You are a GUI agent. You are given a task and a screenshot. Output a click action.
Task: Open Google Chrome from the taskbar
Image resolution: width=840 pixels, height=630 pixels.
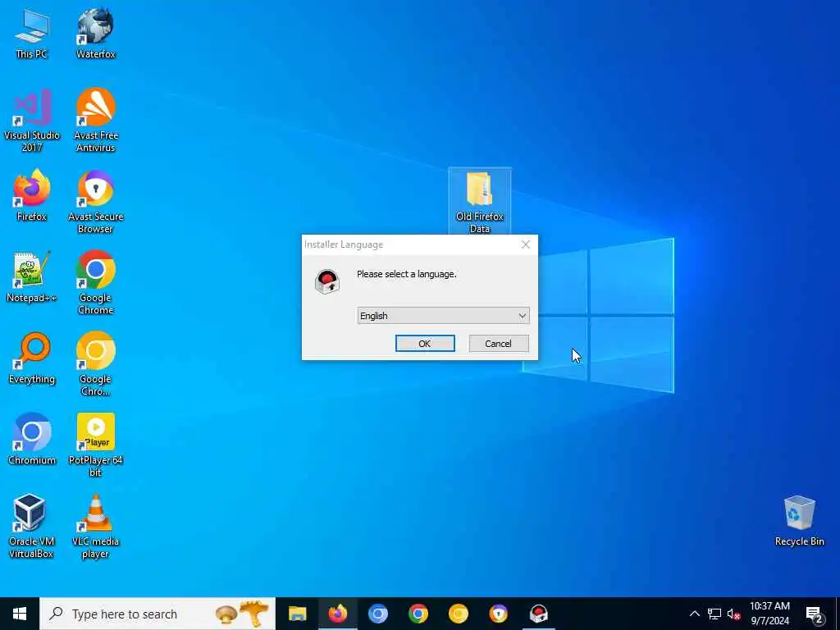tap(418, 614)
